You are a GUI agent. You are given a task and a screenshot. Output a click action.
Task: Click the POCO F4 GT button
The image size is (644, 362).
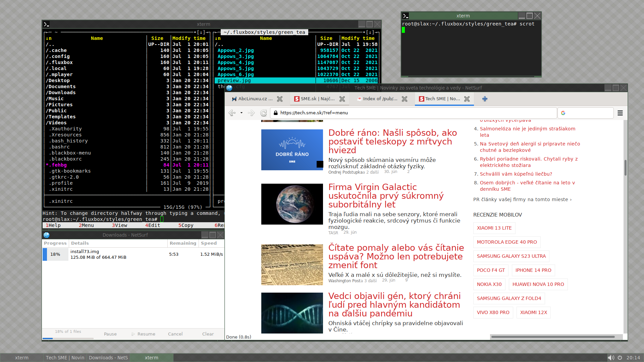click(x=491, y=270)
